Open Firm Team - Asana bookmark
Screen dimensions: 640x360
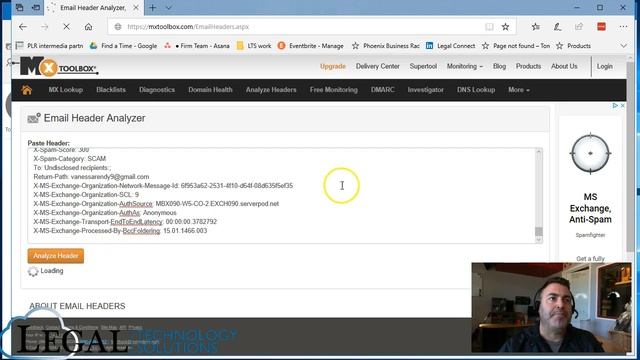click(197, 46)
